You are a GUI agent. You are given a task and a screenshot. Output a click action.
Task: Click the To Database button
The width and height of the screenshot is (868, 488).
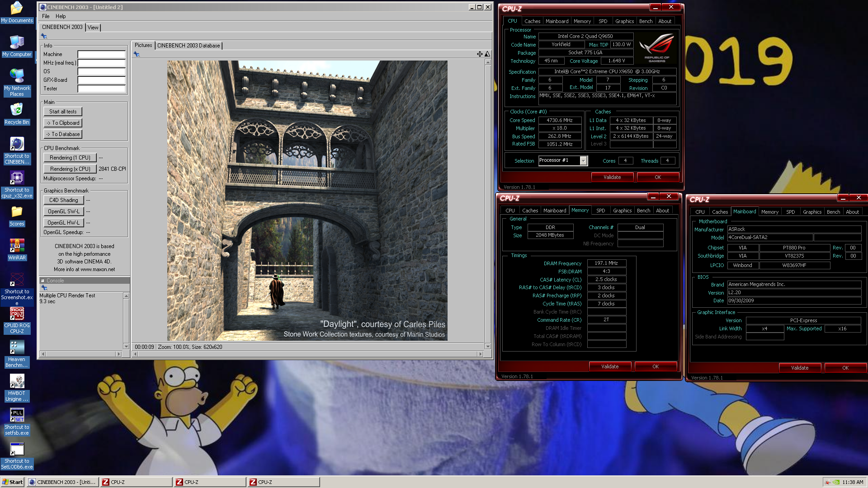tap(63, 134)
